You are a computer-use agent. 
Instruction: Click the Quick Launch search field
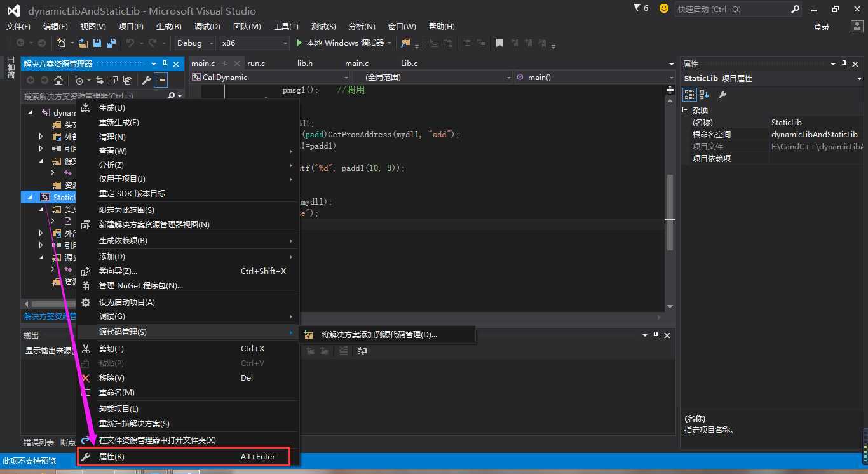point(733,10)
